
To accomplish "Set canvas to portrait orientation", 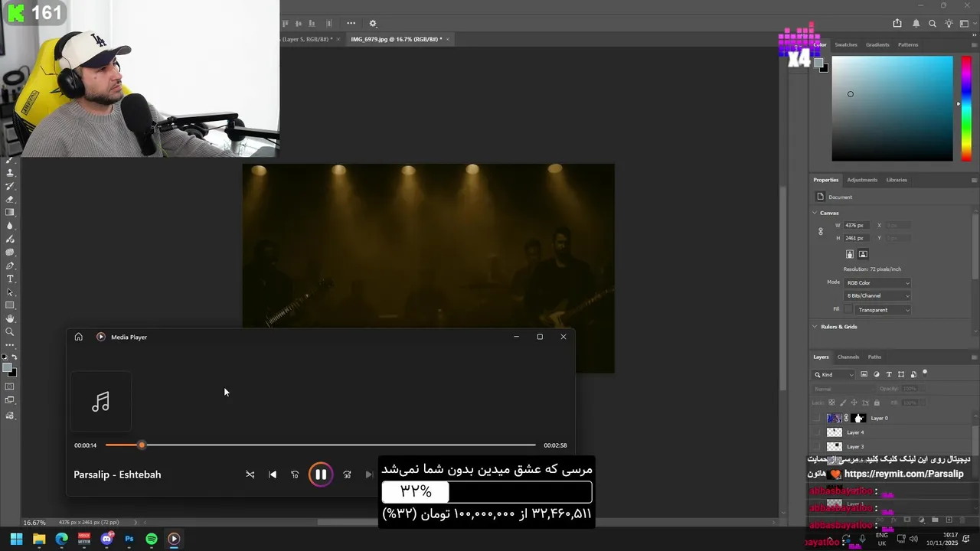I will 850,254.
